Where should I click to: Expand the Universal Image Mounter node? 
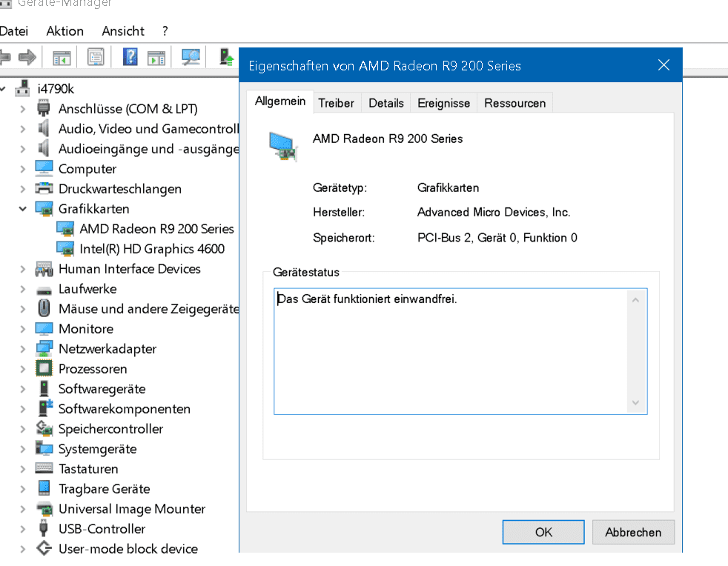tap(23, 509)
